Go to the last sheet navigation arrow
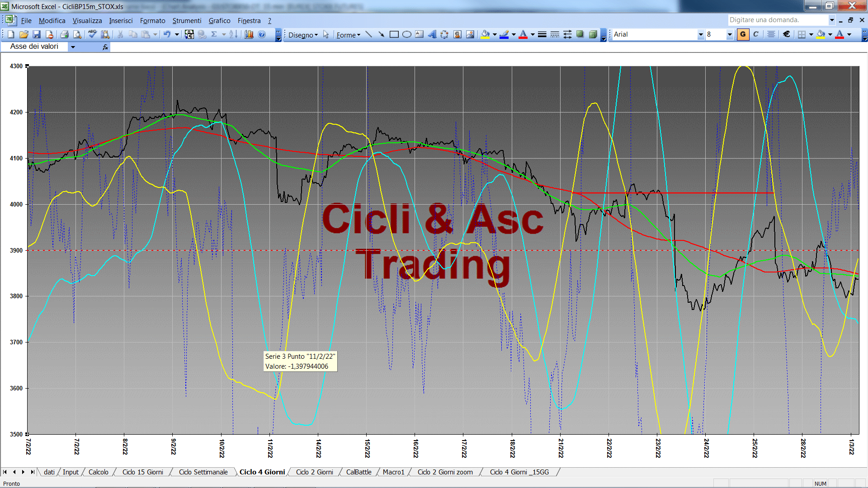 (x=33, y=472)
